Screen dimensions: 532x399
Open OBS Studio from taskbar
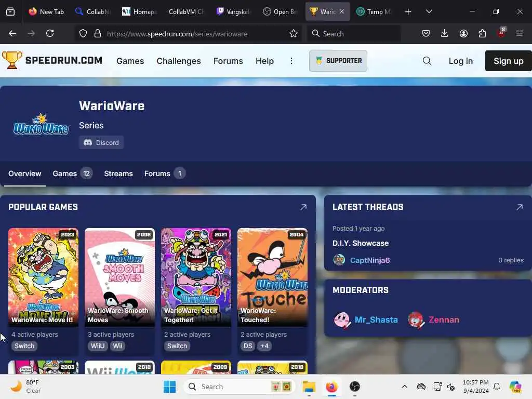(x=354, y=387)
